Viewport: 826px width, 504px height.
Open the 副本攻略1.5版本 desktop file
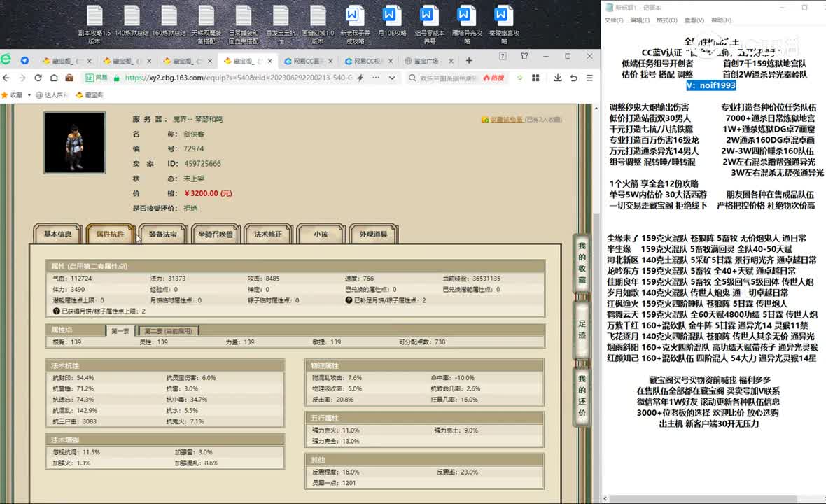point(94,24)
